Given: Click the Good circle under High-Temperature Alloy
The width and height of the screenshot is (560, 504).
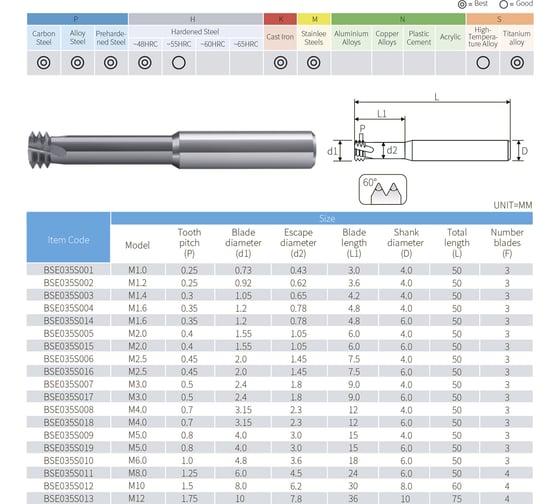Looking at the screenshot, I should tap(483, 63).
